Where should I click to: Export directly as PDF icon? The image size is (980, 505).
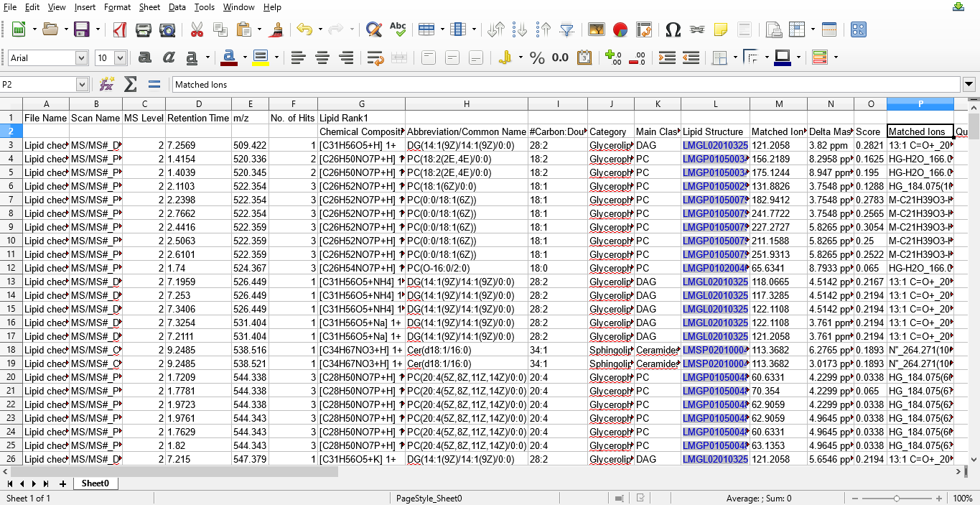(119, 29)
